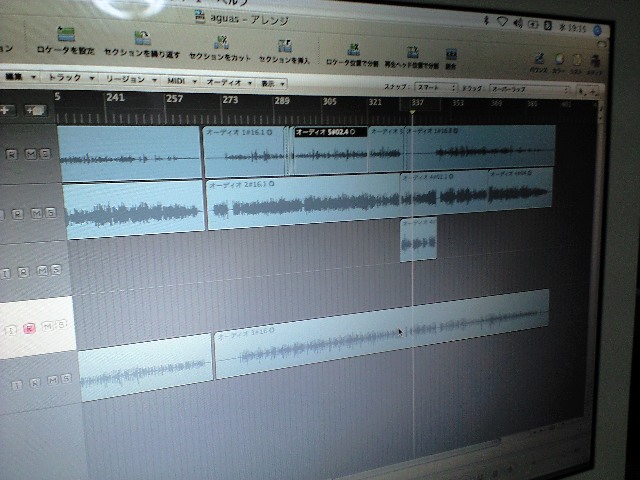This screenshot has height=480, width=640.
Task: Open the MIDI local menu
Action: point(180,81)
